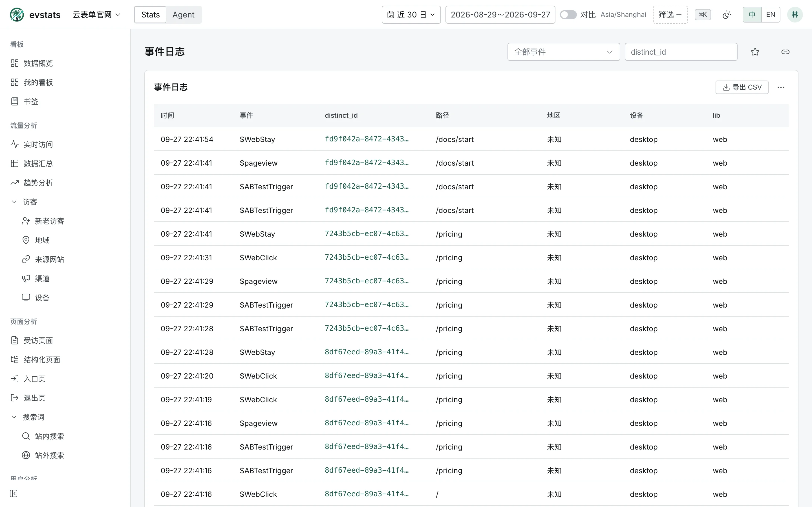
Task: Open the 林 user avatar
Action: 795,14
